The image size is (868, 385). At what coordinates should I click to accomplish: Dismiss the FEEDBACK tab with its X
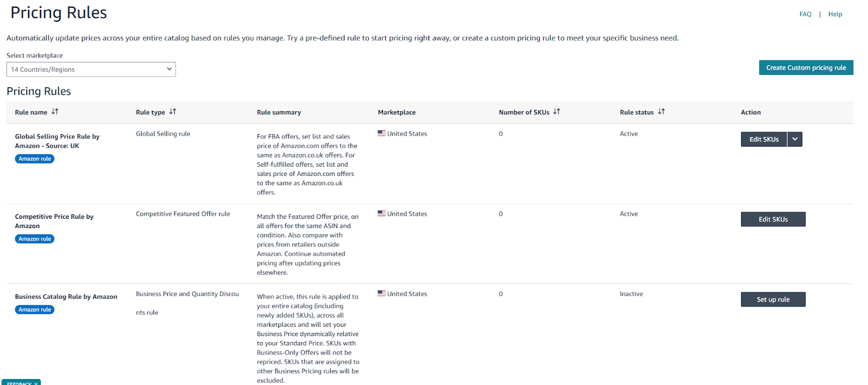[x=35, y=382]
